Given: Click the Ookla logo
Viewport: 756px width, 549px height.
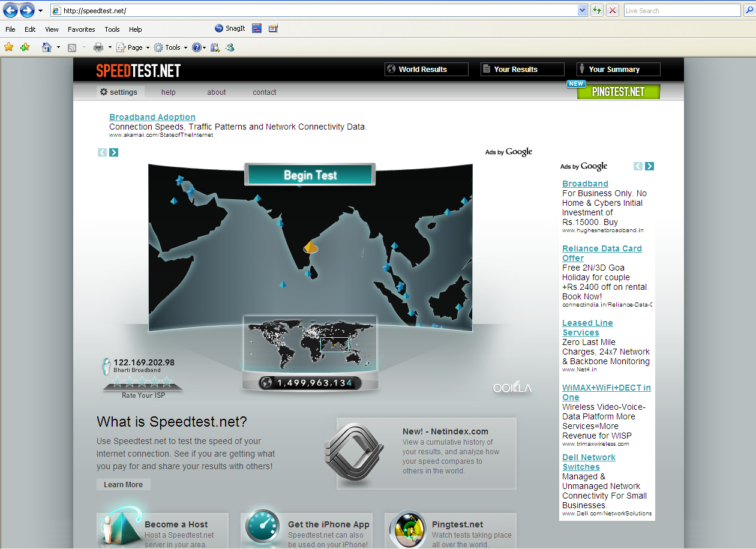Looking at the screenshot, I should 512,388.
